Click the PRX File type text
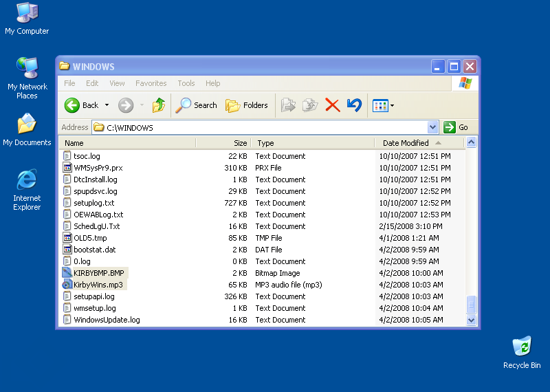Image resolution: width=550 pixels, height=392 pixels. pos(268,168)
